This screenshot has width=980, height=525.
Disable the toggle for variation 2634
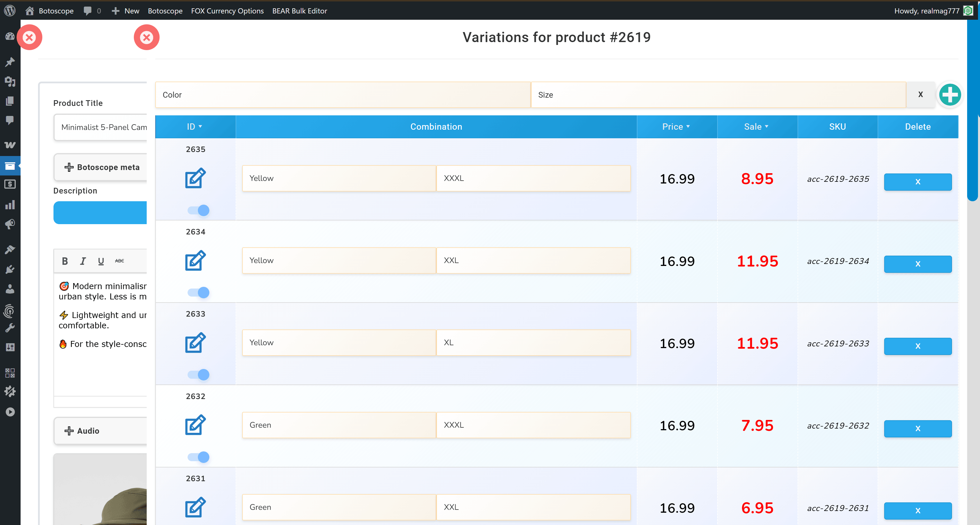198,292
